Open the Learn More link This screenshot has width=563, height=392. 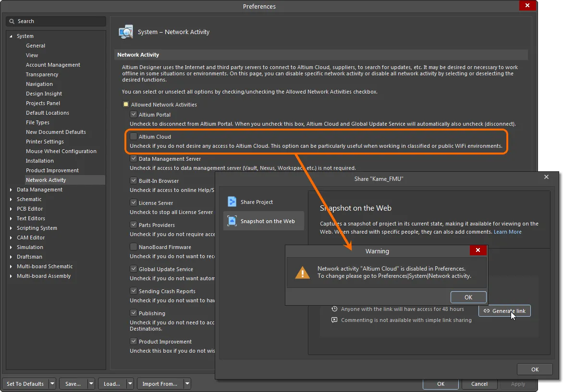(x=507, y=232)
